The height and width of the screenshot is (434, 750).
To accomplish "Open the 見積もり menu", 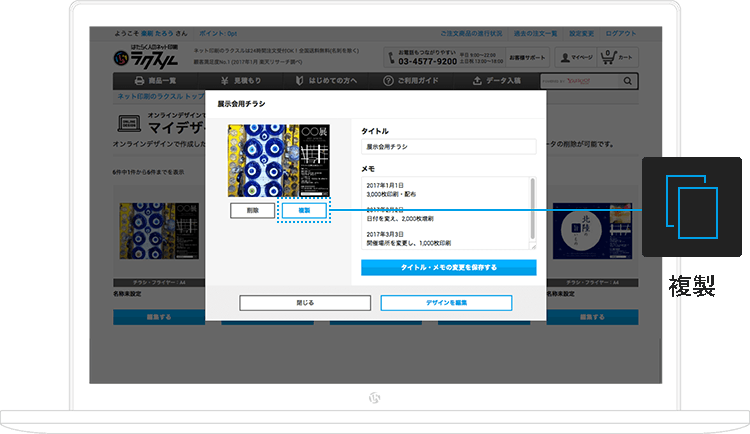I will pyautogui.click(x=241, y=81).
